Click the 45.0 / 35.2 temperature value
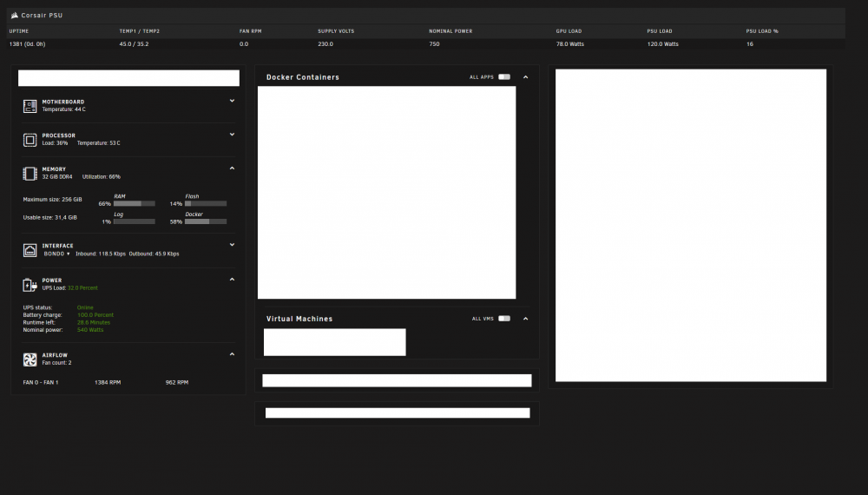 pos(134,43)
